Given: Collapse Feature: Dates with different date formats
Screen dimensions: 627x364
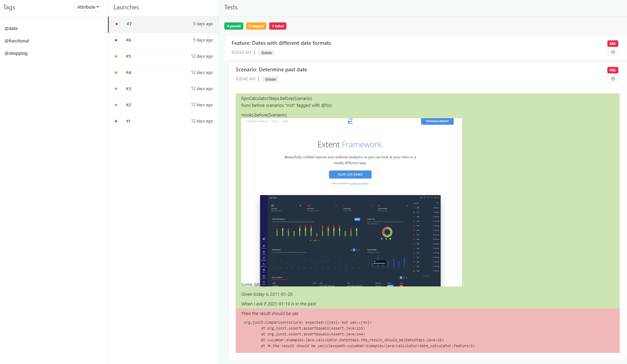Looking at the screenshot, I should pos(281,43).
